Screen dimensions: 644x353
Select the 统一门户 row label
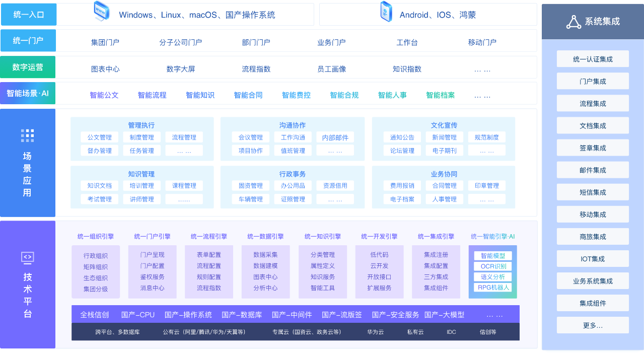tap(28, 41)
